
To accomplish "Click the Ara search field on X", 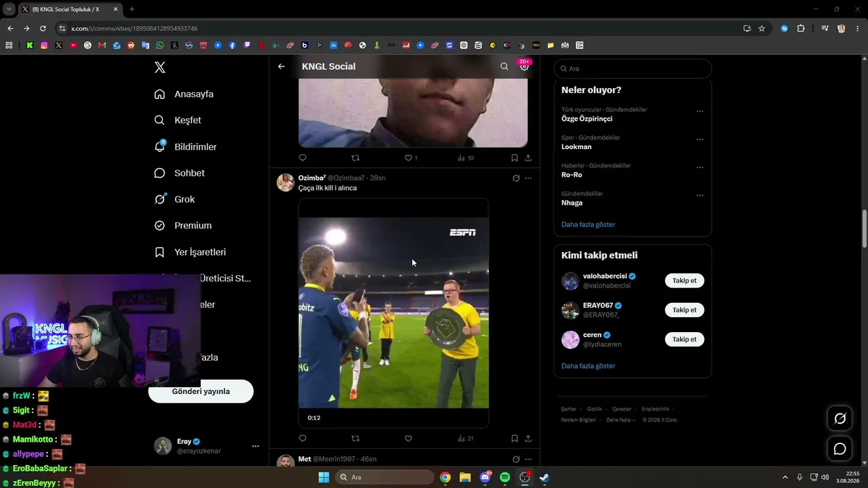I will (633, 68).
